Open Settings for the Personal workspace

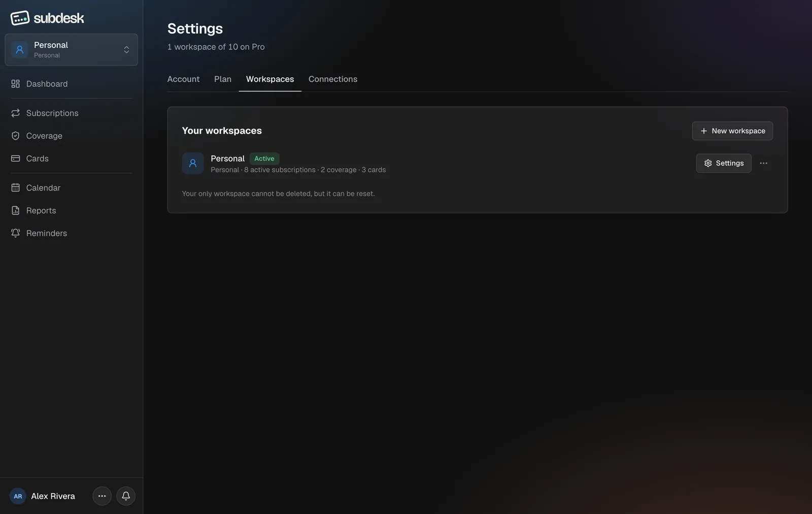tap(724, 163)
